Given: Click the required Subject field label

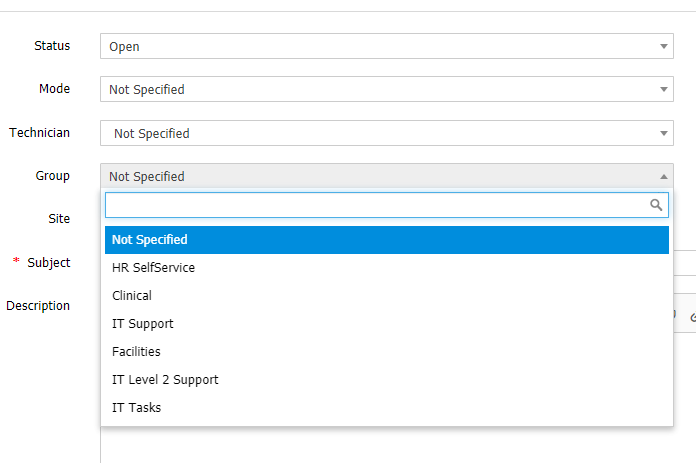Looking at the screenshot, I should coord(48,263).
